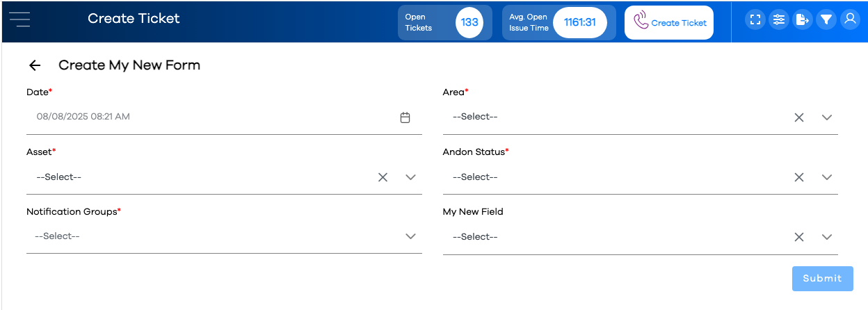The width and height of the screenshot is (868, 310).
Task: Open the hamburger navigation menu
Action: [19, 19]
